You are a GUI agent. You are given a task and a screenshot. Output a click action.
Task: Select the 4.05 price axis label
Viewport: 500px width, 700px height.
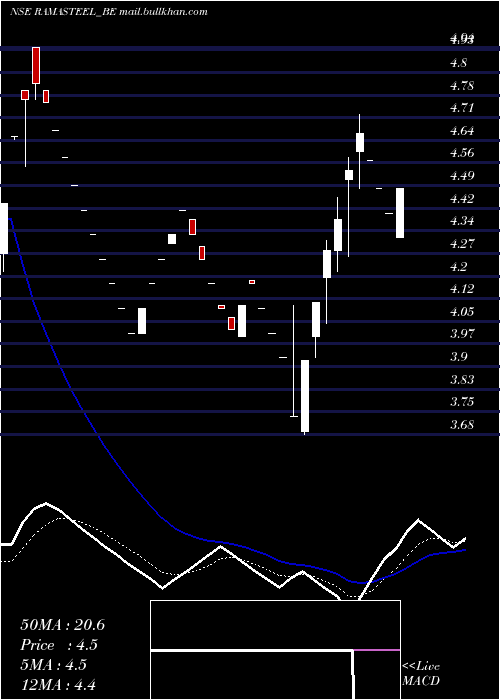coord(462,312)
